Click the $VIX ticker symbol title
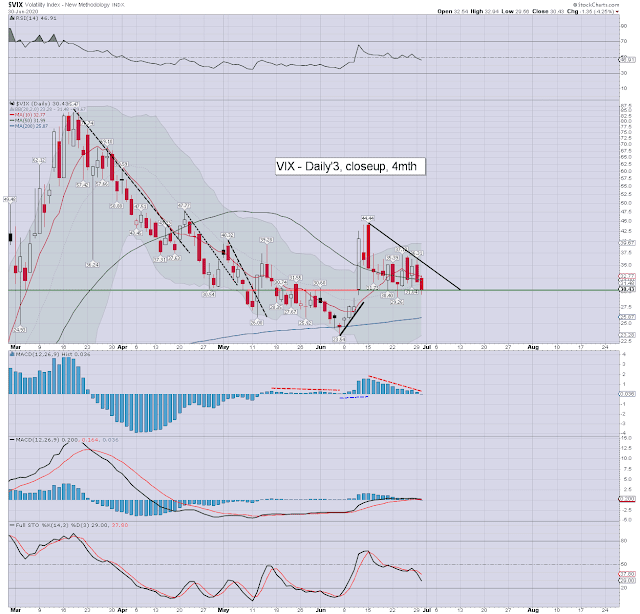 [x=15, y=4]
